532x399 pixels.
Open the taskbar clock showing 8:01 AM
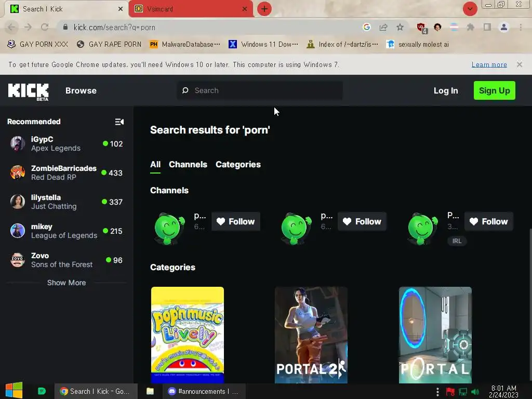coord(503,392)
